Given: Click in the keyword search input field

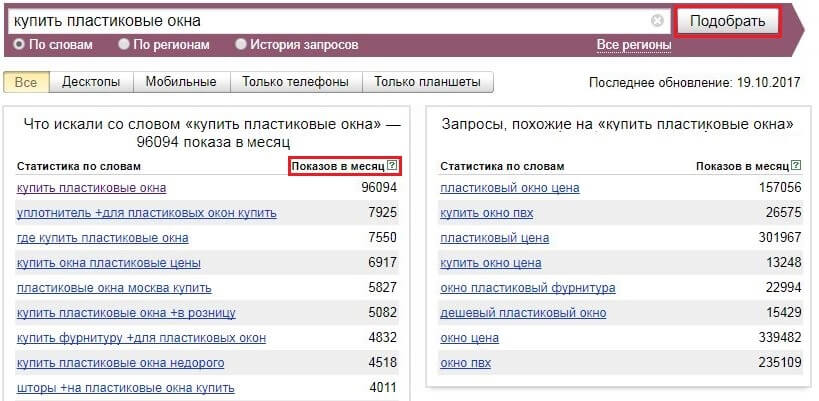Looking at the screenshot, I should [x=330, y=20].
